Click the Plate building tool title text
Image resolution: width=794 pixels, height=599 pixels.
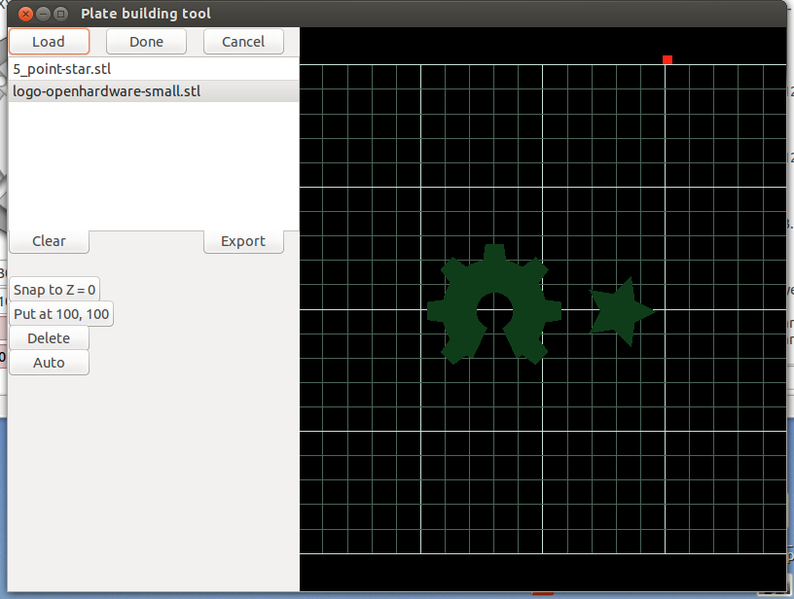(146, 14)
